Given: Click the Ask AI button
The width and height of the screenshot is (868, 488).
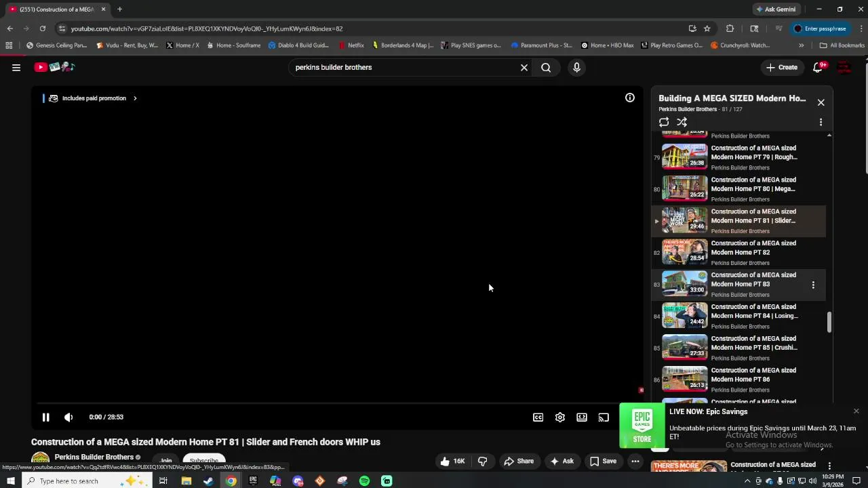Looking at the screenshot, I should point(561,461).
